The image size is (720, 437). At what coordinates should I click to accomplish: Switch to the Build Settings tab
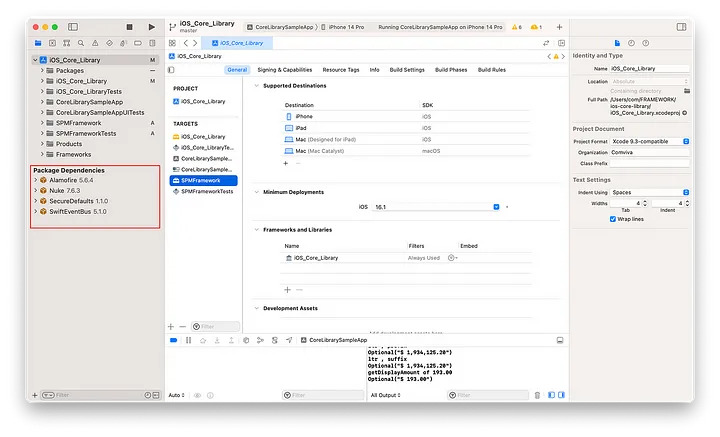[406, 70]
